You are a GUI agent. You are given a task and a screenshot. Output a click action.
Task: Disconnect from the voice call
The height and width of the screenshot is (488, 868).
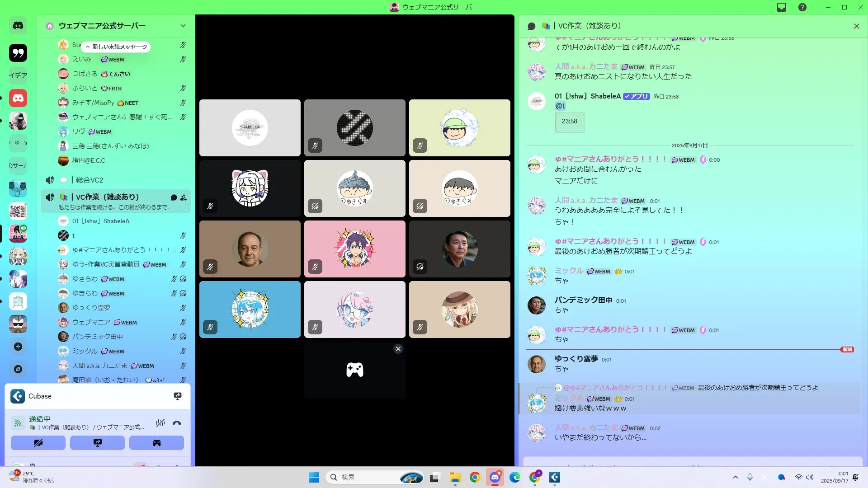177,423
